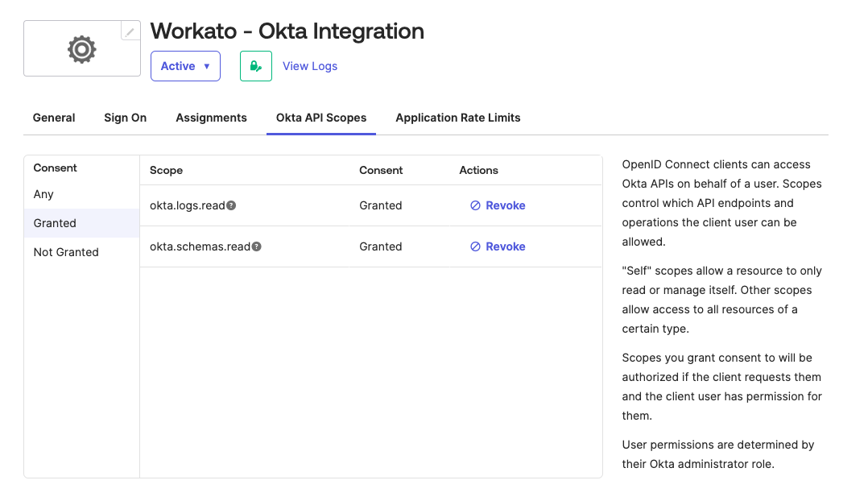Viewport: 868px width, 501px height.
Task: Click the gear application logo thumbnail
Action: pos(81,49)
